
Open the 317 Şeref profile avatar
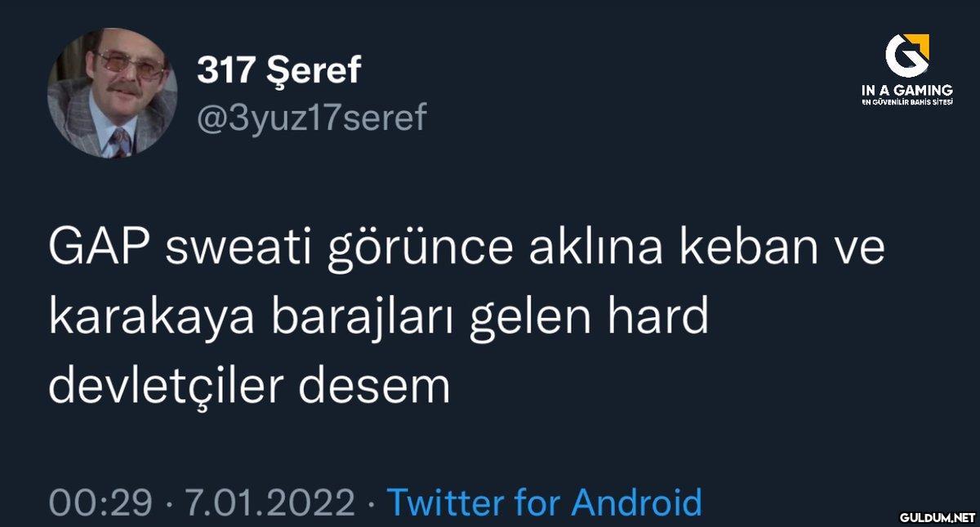click(112, 93)
